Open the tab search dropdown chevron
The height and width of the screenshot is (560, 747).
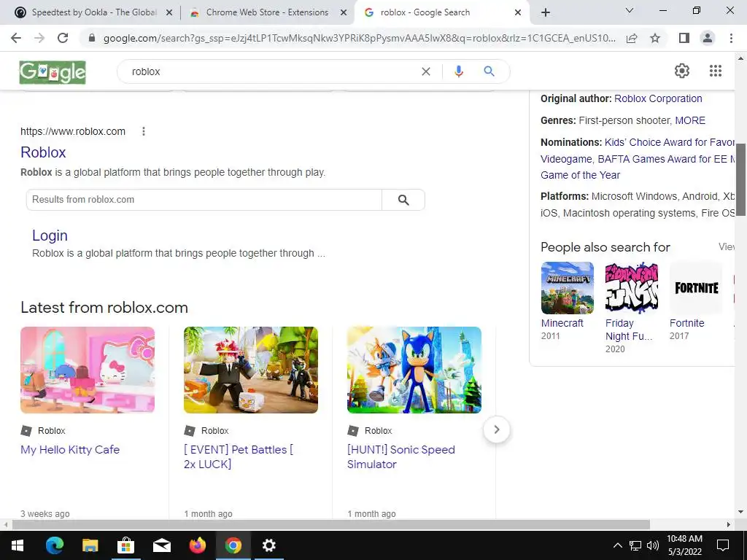pos(630,10)
